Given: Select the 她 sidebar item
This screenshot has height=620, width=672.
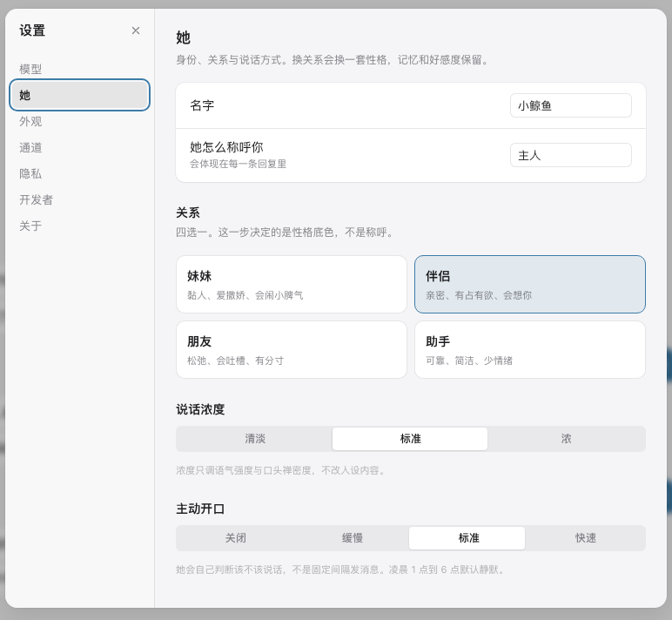Looking at the screenshot, I should click(79, 95).
